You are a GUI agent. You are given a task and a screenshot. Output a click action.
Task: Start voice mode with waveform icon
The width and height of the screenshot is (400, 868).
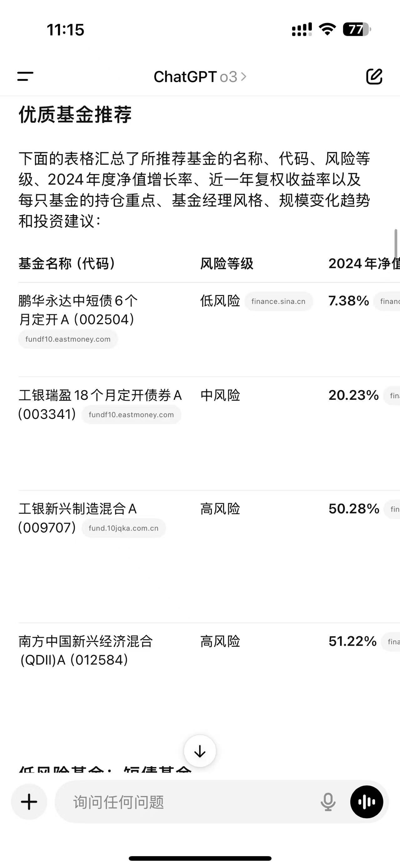click(367, 802)
